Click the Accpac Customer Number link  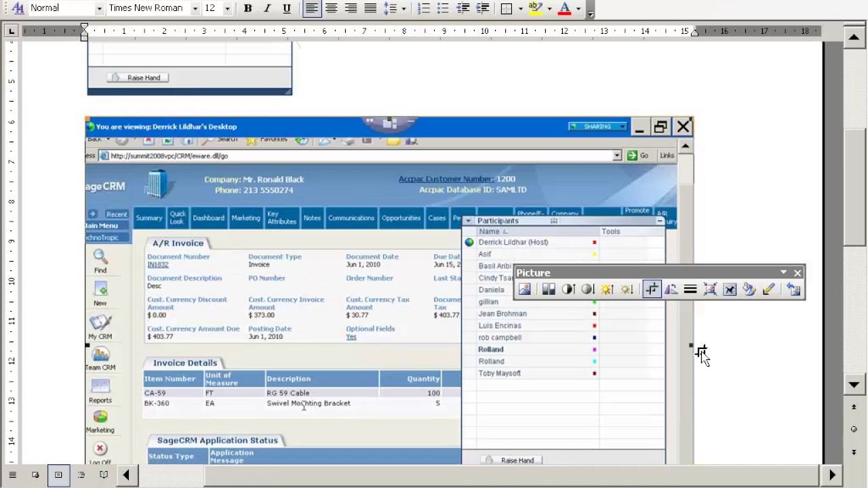tap(446, 179)
